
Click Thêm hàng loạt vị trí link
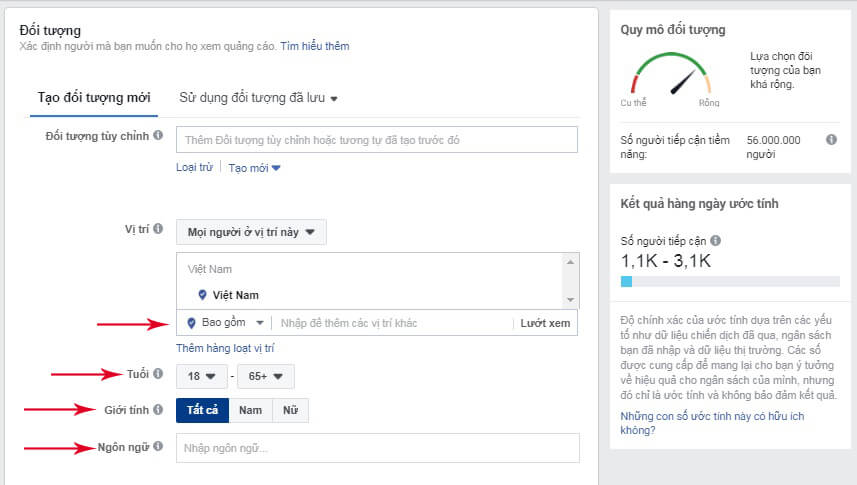click(x=225, y=348)
